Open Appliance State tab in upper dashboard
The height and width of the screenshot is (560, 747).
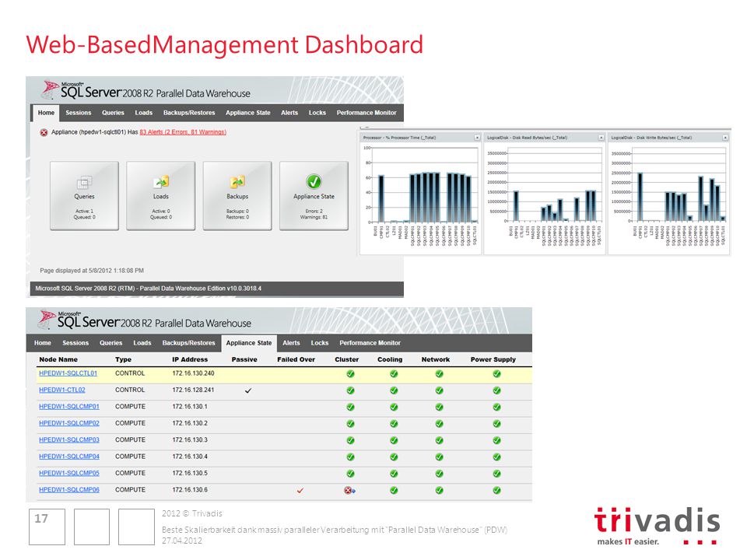coord(247,113)
